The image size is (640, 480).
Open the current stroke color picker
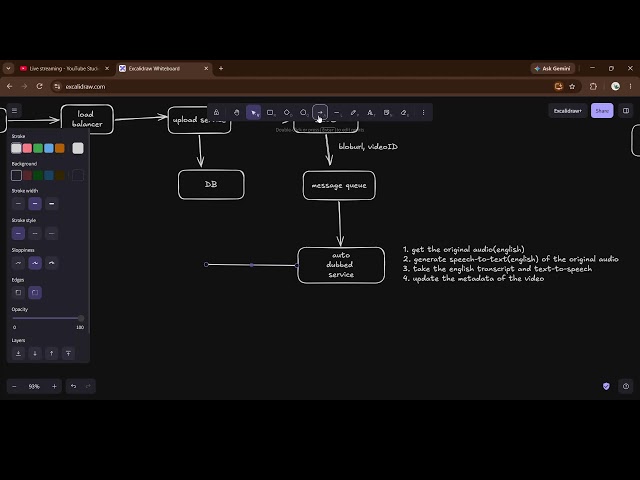pyautogui.click(x=78, y=148)
